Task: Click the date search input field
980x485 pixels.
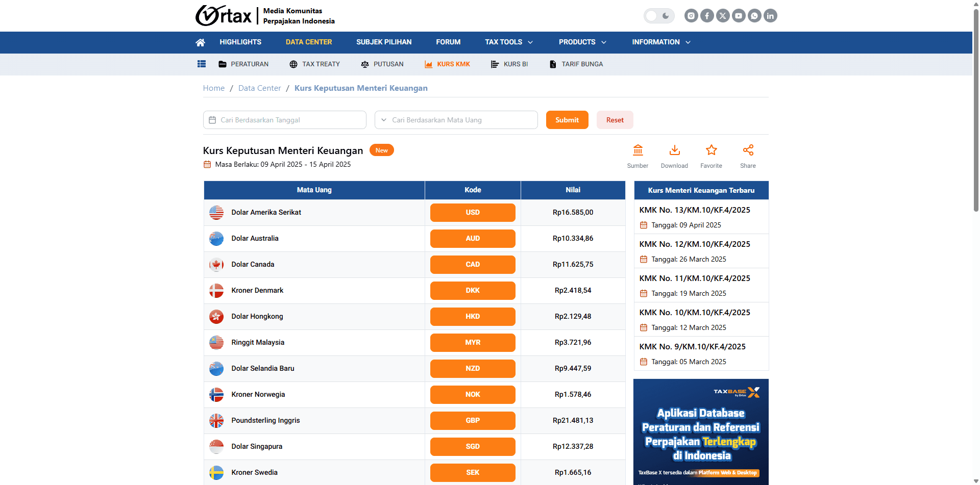Action: (285, 120)
